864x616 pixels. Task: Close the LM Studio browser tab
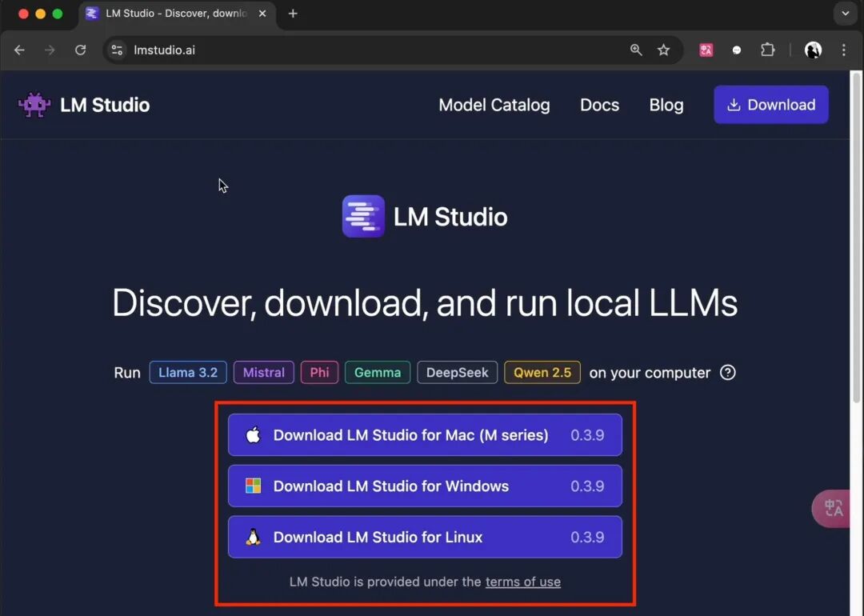[x=262, y=14]
